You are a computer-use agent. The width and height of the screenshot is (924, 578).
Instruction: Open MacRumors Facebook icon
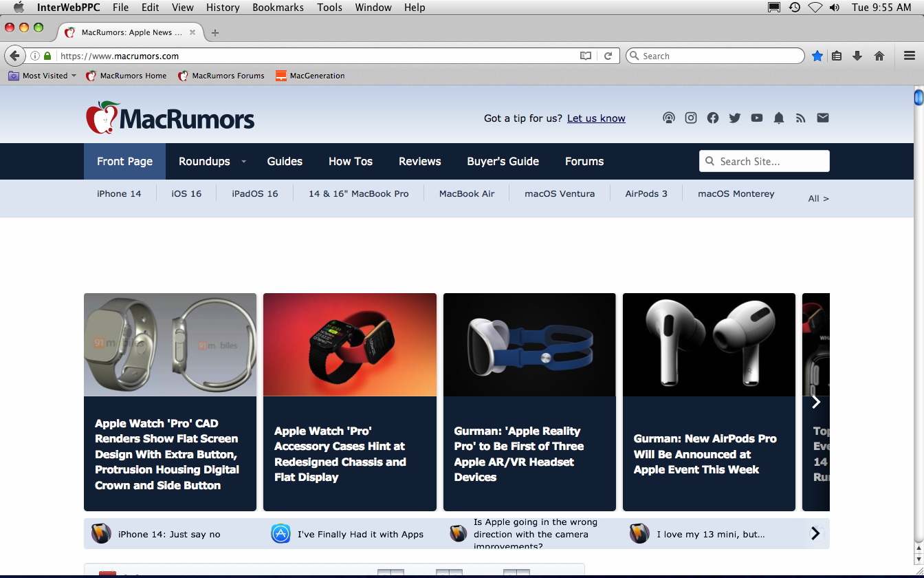point(713,118)
